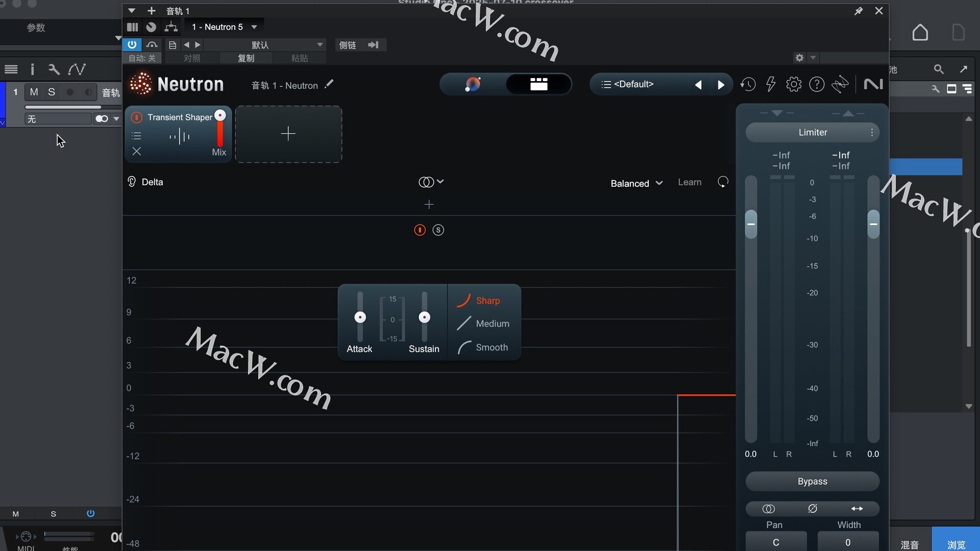This screenshot has width=980, height=551.
Task: Expand the 1 - Neutron 5 plugin selector
Action: 224,27
